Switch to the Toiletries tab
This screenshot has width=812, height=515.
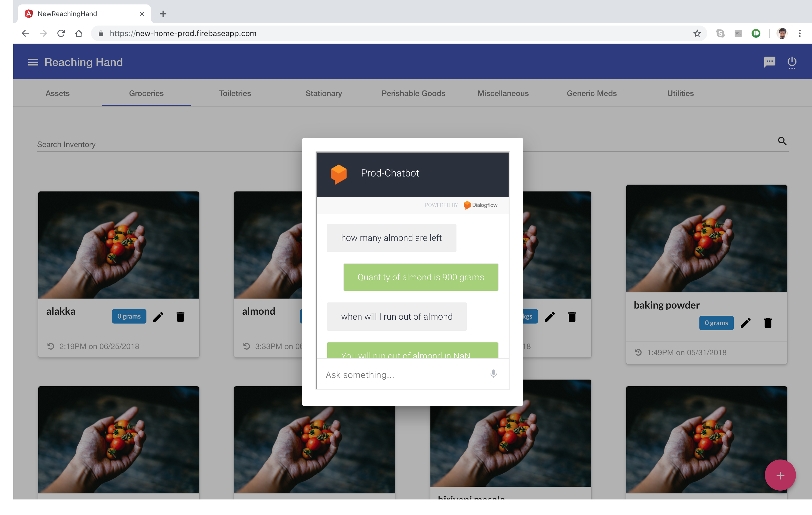point(235,94)
